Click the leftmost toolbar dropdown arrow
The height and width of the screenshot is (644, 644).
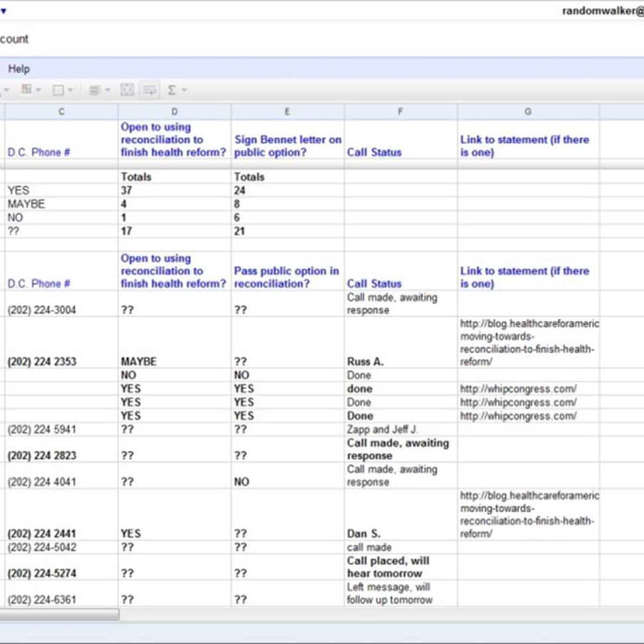pos(7,89)
